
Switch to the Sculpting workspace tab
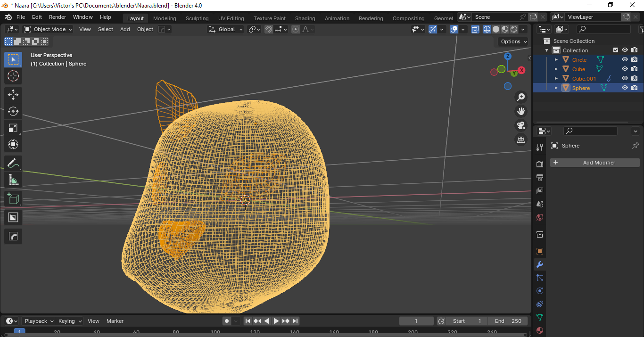click(197, 18)
